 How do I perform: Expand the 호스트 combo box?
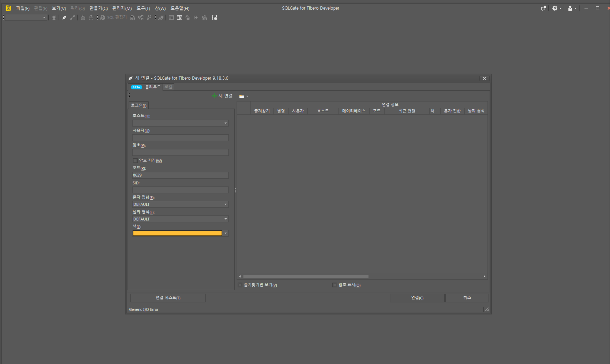pyautogui.click(x=225, y=123)
